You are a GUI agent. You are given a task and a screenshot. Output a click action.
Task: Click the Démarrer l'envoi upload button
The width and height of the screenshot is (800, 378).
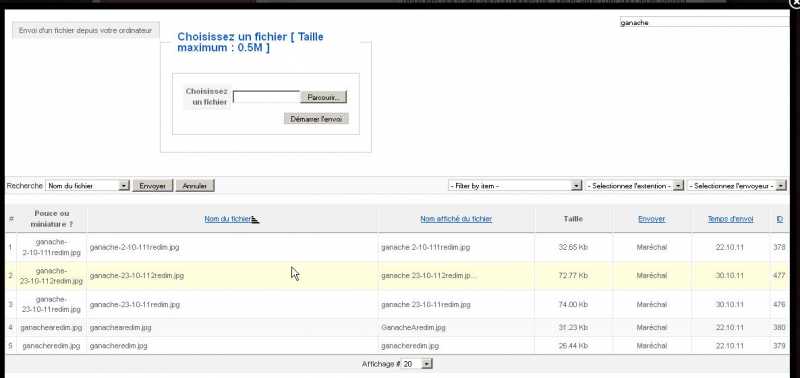pyautogui.click(x=316, y=118)
